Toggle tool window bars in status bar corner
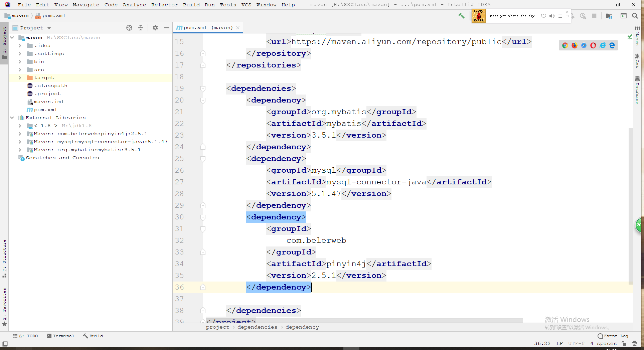The width and height of the screenshot is (644, 350). [x=5, y=344]
